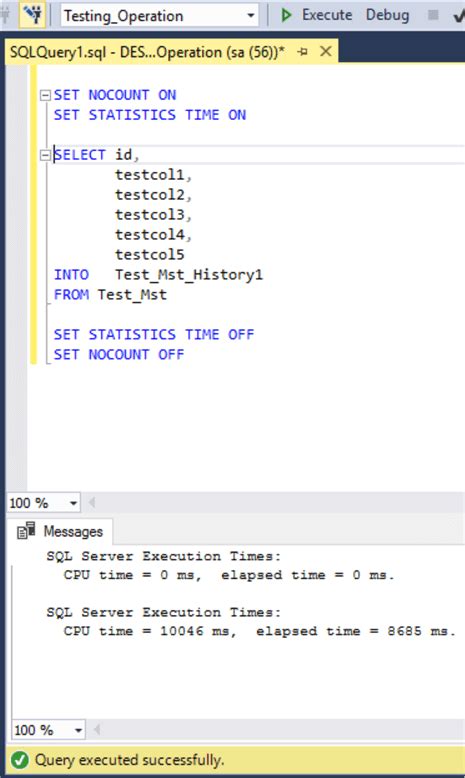
Task: Click 'Test_Mst_History1' table name in query
Action: tap(189, 275)
